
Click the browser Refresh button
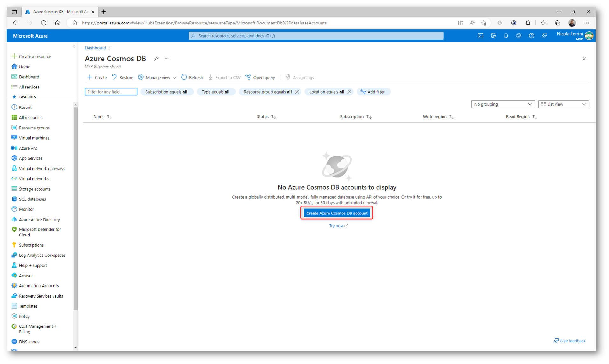(44, 23)
